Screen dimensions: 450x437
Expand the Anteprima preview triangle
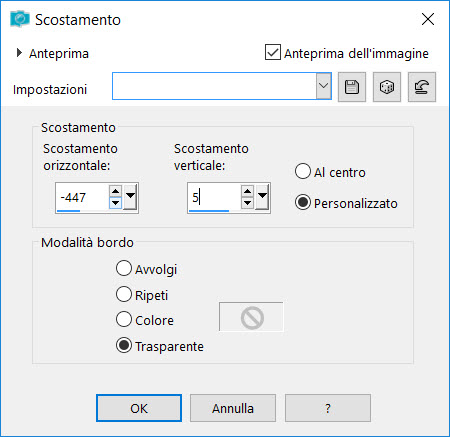point(19,53)
